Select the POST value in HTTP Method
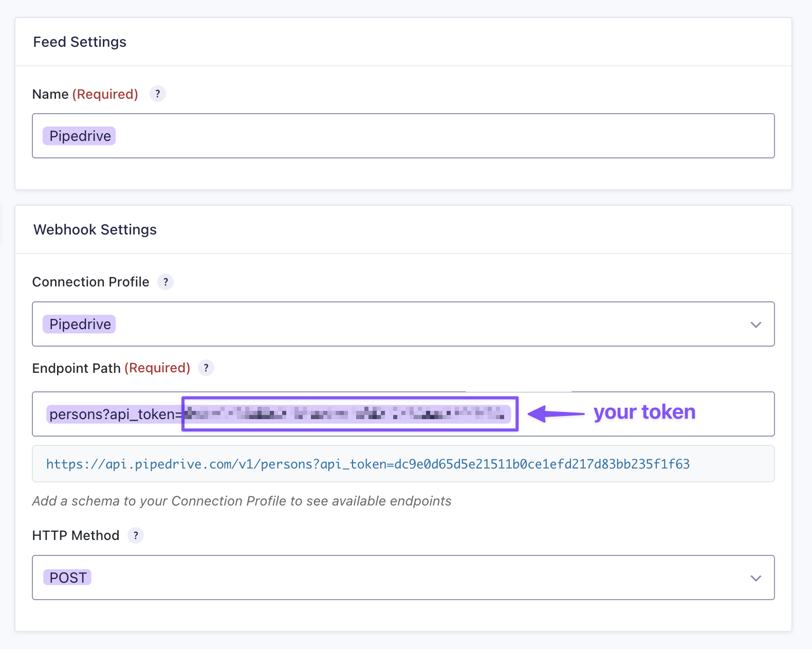 (68, 578)
